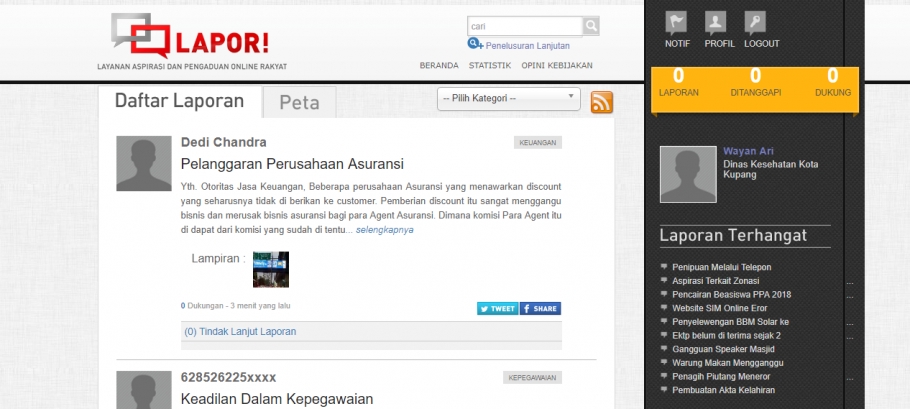Click the LAPOR! logo
The width and height of the screenshot is (910, 409).
pyautogui.click(x=190, y=39)
